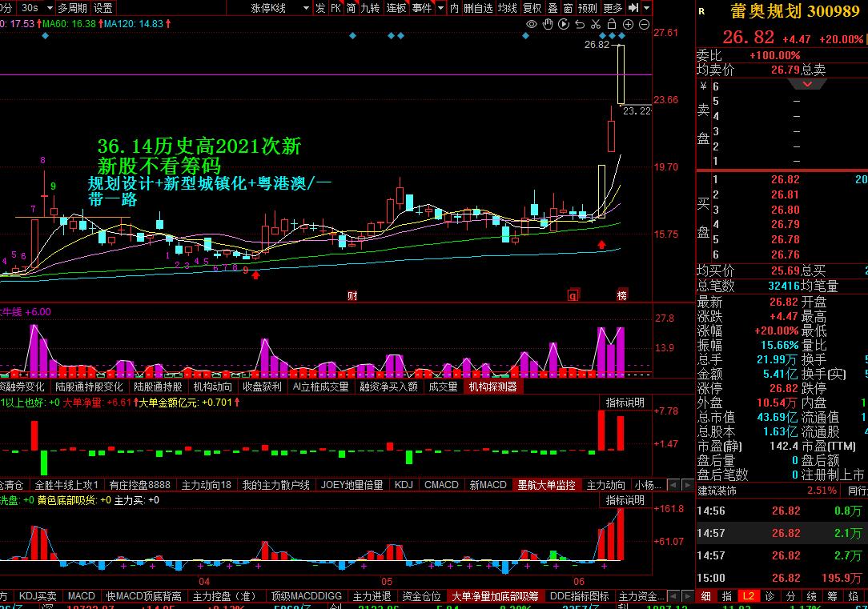Select the AI立桩成交量 tab
The image size is (868, 609).
pos(321,387)
